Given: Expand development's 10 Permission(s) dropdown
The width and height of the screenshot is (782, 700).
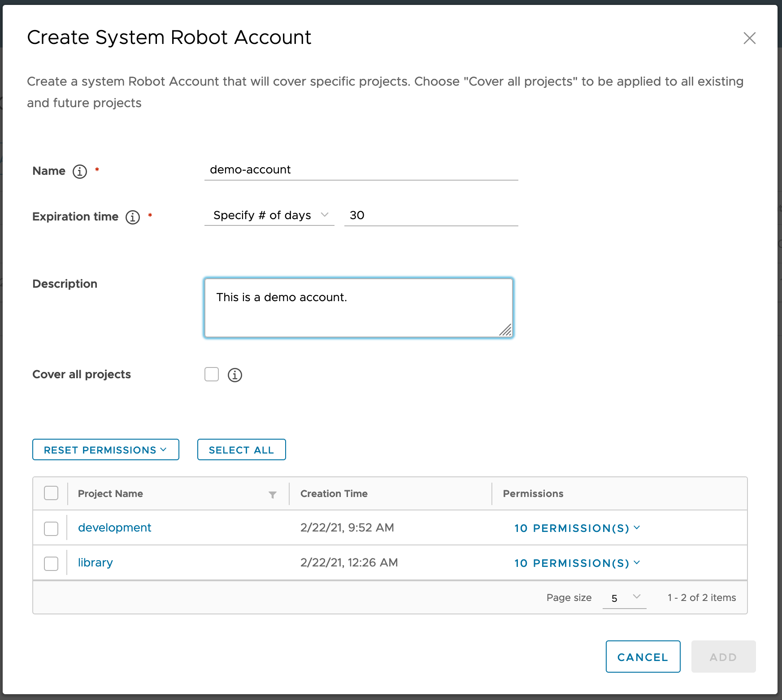Looking at the screenshot, I should 577,528.
